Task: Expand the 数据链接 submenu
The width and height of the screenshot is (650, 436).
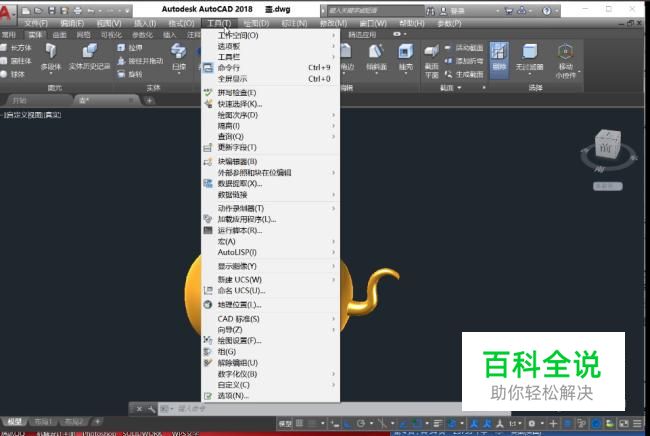Action: pos(270,194)
